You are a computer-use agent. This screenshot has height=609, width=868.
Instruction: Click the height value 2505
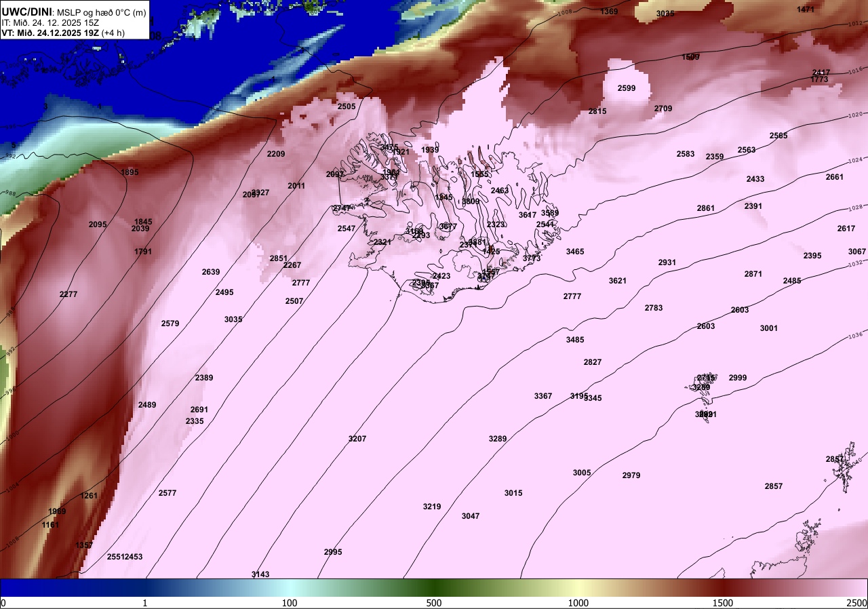click(347, 106)
